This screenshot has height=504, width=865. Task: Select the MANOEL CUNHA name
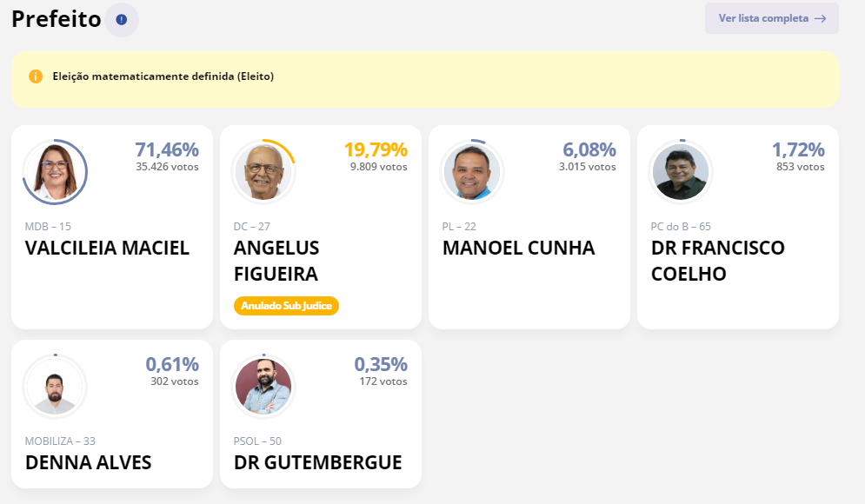[518, 248]
